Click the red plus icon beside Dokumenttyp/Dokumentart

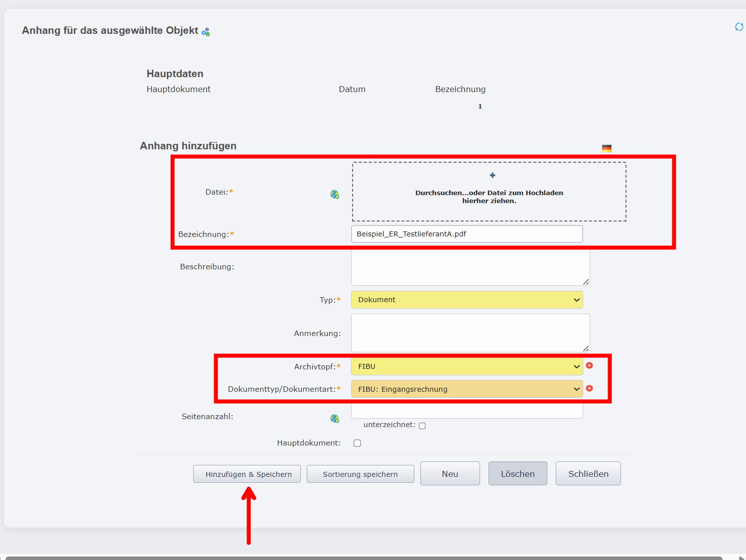tap(590, 388)
